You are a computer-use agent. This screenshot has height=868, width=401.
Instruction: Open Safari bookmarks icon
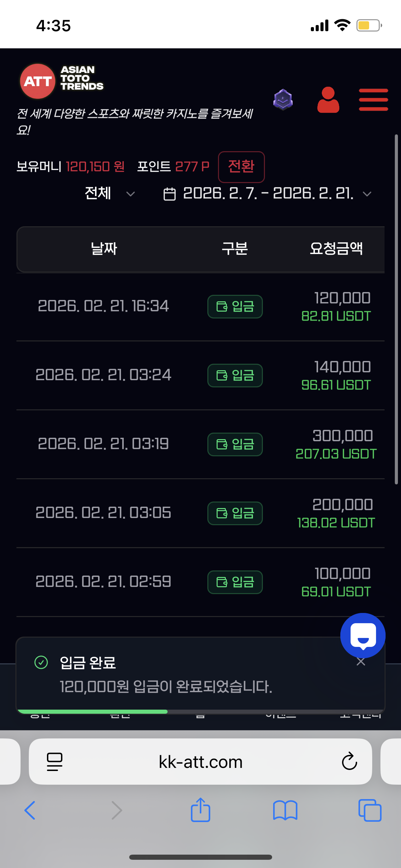[x=285, y=810]
